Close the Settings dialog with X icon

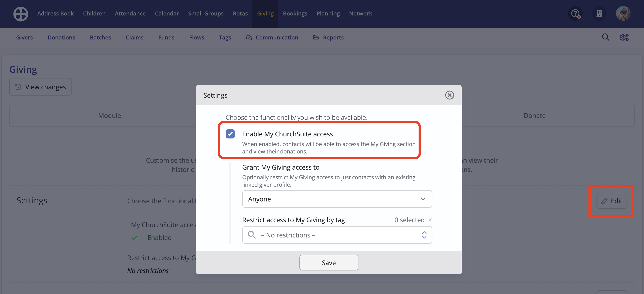point(449,95)
